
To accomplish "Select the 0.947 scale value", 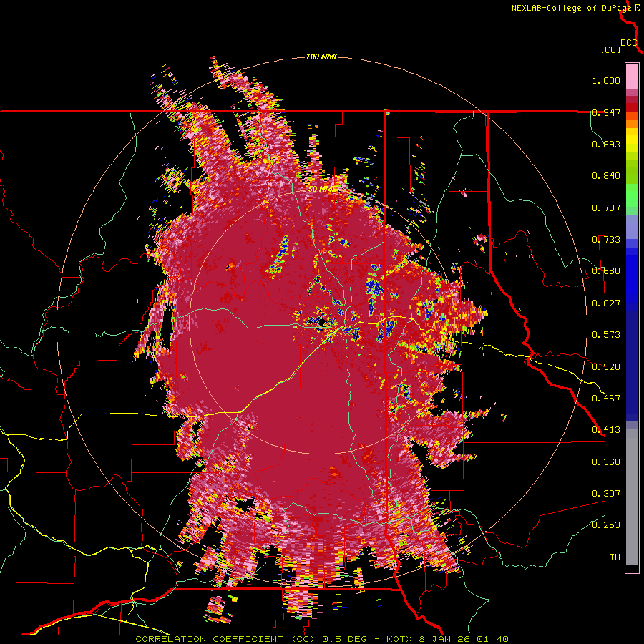I will click(x=606, y=112).
